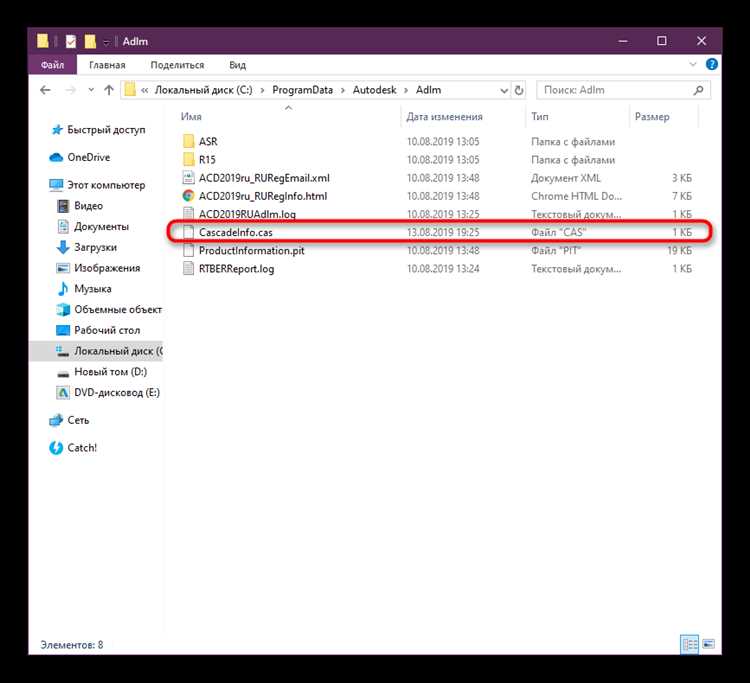Click the Catch! icon in navigation pane

tap(56, 448)
